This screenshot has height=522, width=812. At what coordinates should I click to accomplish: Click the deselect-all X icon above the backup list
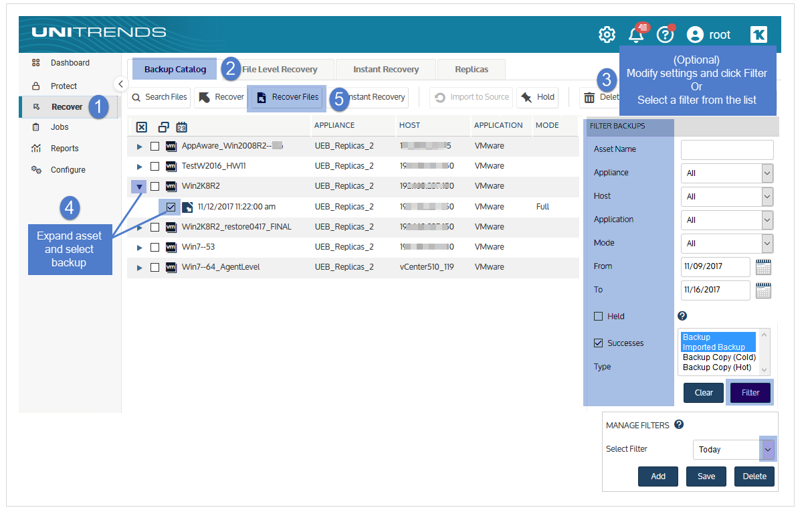(141, 127)
